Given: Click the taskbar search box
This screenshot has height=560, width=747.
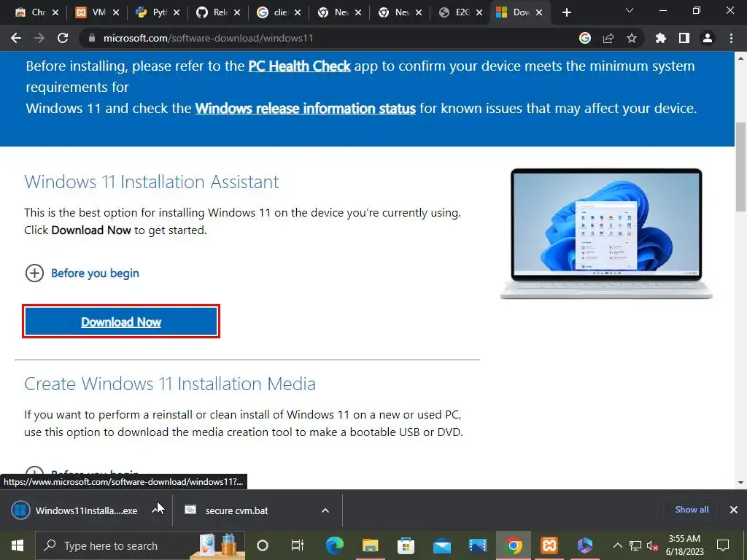Looking at the screenshot, I should (141, 545).
